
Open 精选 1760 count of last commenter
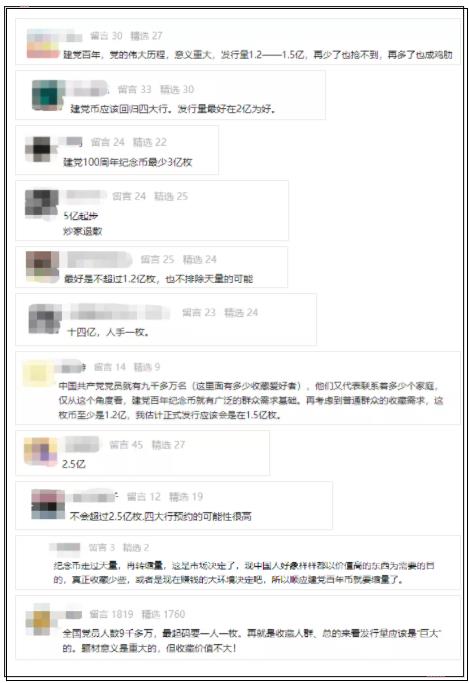163,614
